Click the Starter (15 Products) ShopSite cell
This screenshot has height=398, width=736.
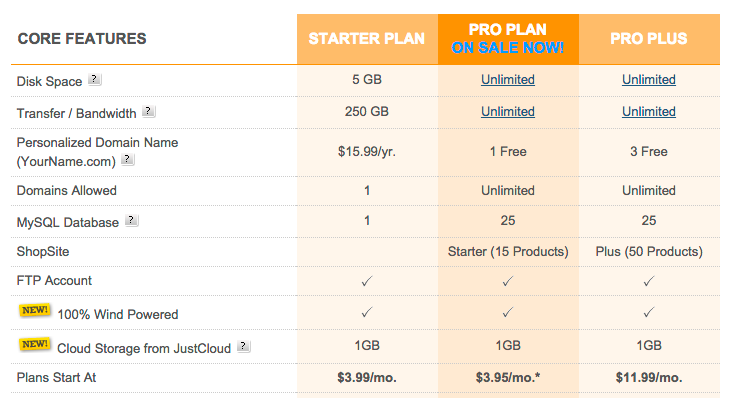(x=508, y=252)
